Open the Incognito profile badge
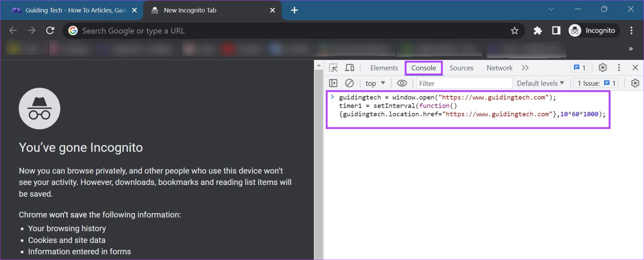Screen dimensions: 644x260 click(x=593, y=30)
